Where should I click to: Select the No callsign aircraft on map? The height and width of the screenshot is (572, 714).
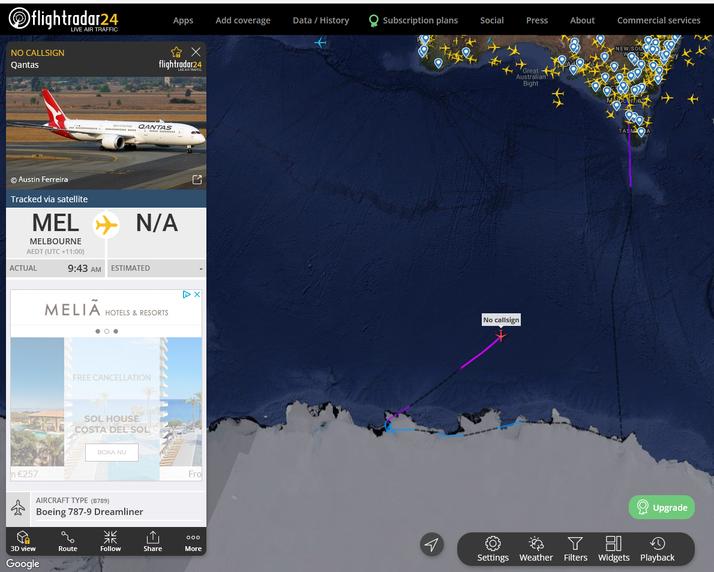point(500,336)
